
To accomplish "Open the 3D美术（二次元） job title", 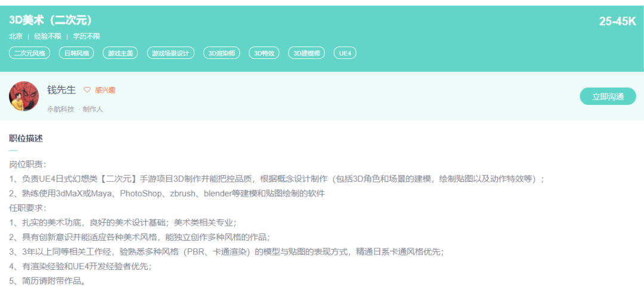I will click(51, 20).
